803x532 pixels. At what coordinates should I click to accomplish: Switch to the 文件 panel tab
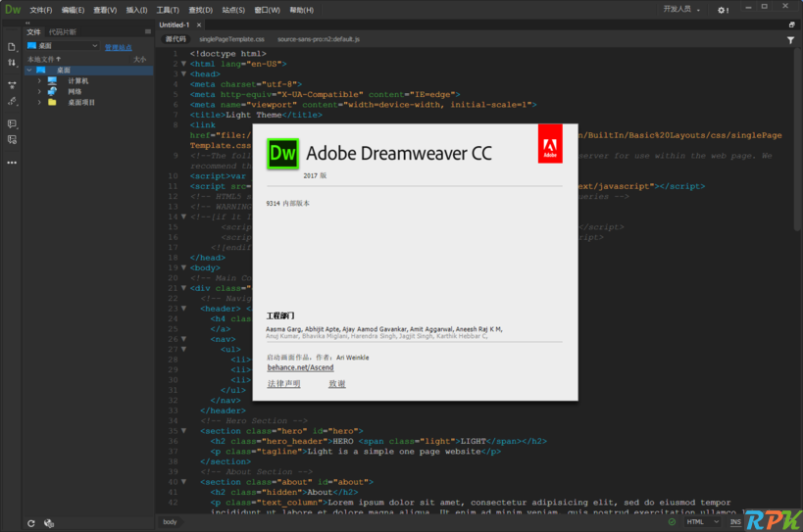pyautogui.click(x=33, y=32)
